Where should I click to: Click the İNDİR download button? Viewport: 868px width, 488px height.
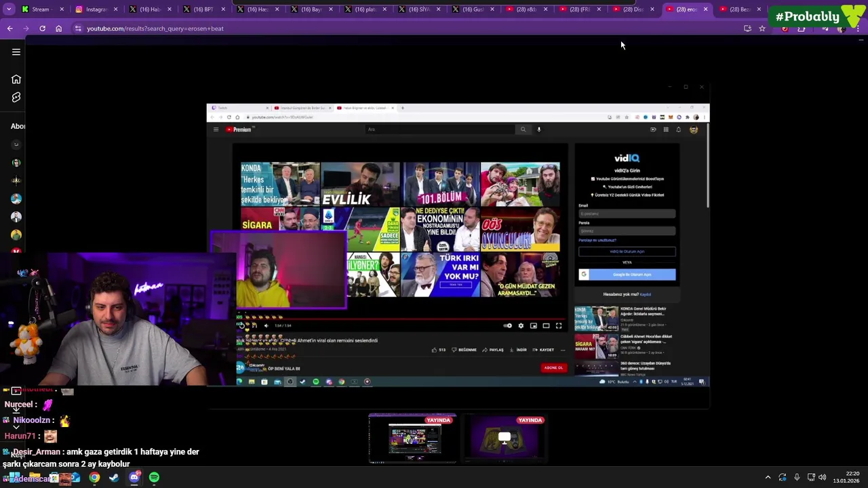tap(518, 350)
